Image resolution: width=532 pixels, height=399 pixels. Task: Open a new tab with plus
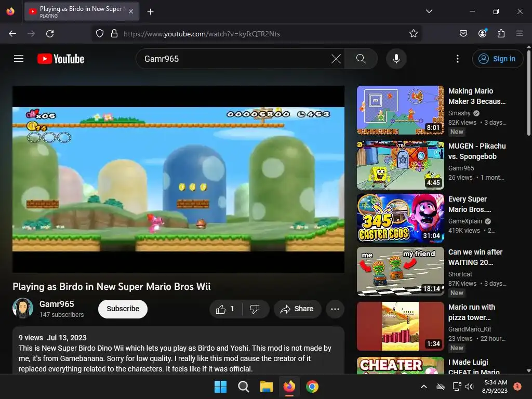pyautogui.click(x=150, y=12)
